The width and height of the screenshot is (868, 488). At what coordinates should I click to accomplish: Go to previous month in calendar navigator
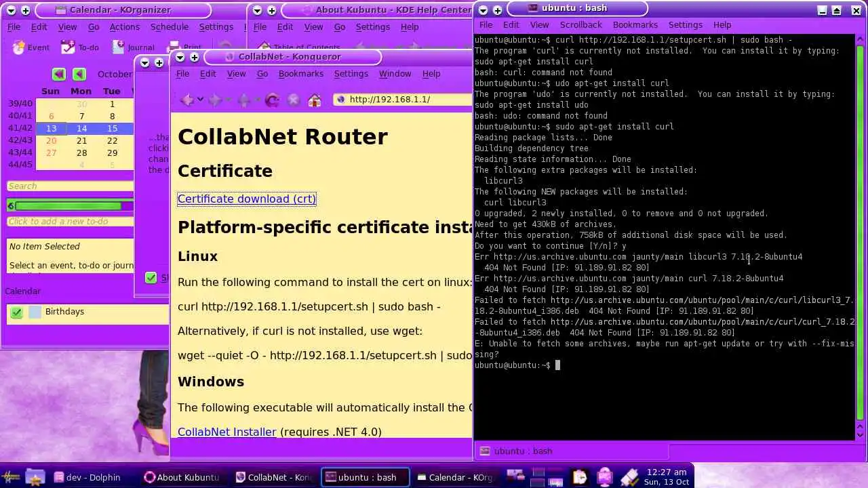coord(79,74)
